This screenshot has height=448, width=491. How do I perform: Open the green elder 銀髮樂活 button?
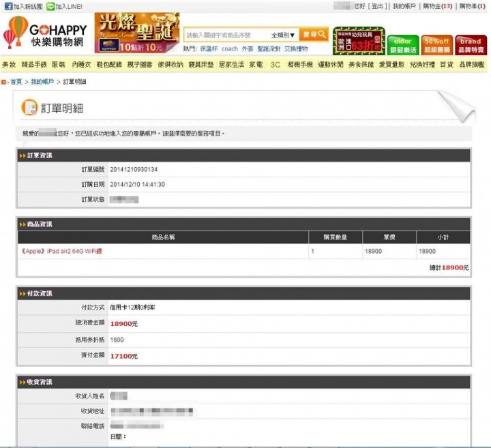point(403,45)
